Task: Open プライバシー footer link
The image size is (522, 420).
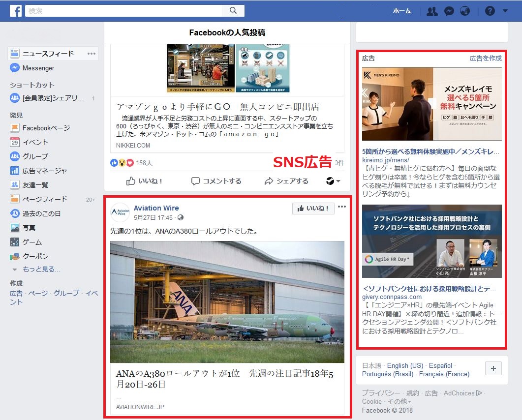Action: tap(381, 393)
